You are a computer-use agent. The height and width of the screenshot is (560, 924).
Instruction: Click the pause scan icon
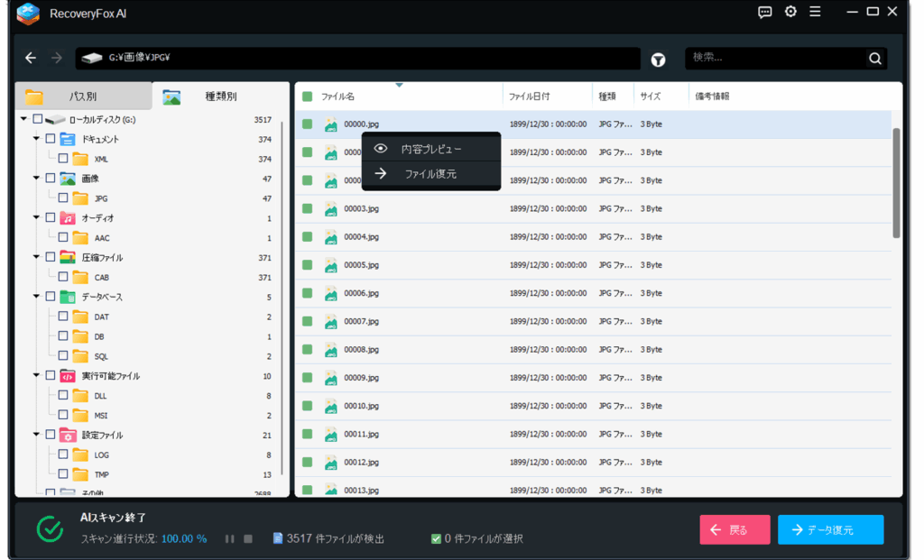point(230,538)
